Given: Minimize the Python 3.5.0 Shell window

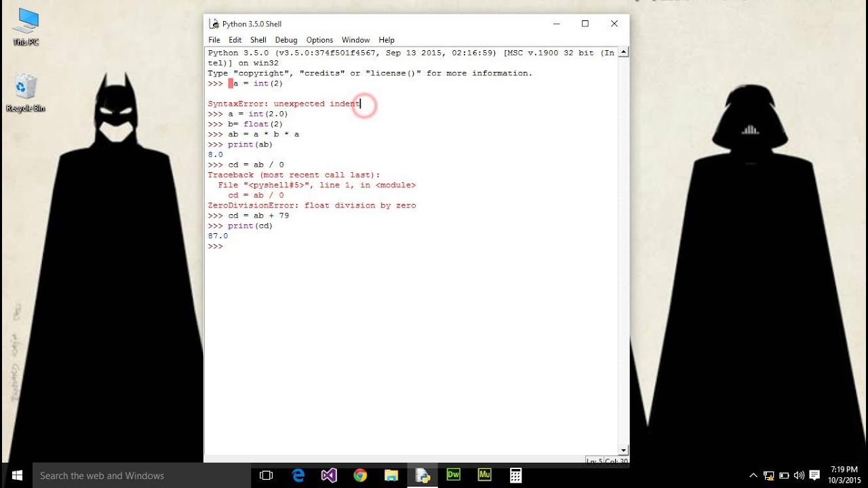Looking at the screenshot, I should point(555,24).
